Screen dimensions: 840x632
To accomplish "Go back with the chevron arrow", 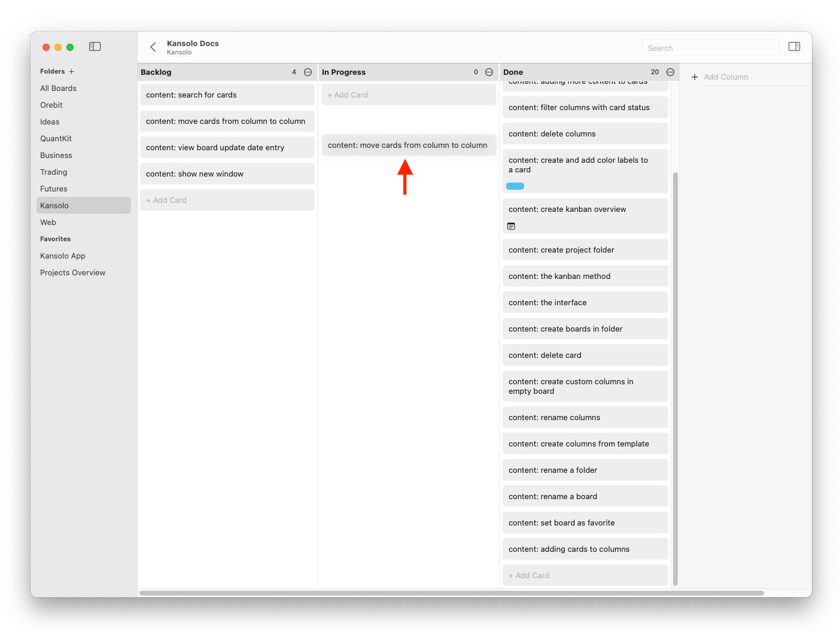I will click(x=153, y=47).
